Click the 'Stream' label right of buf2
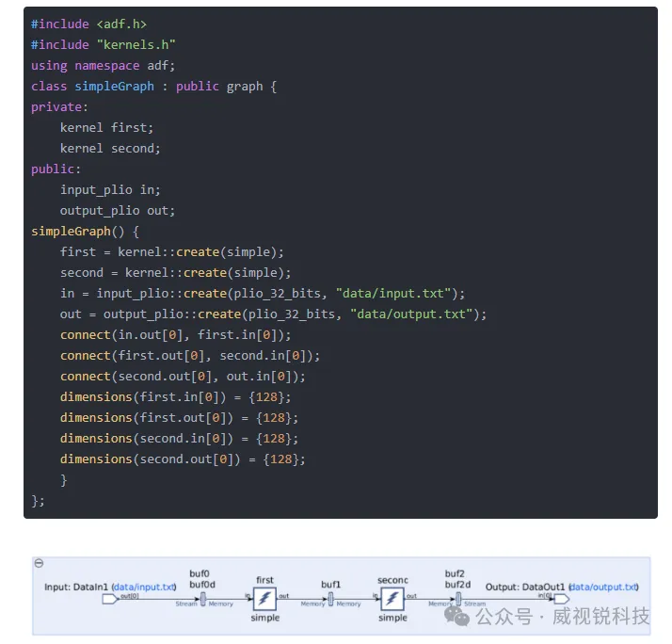The height and width of the screenshot is (644, 672). (x=475, y=604)
